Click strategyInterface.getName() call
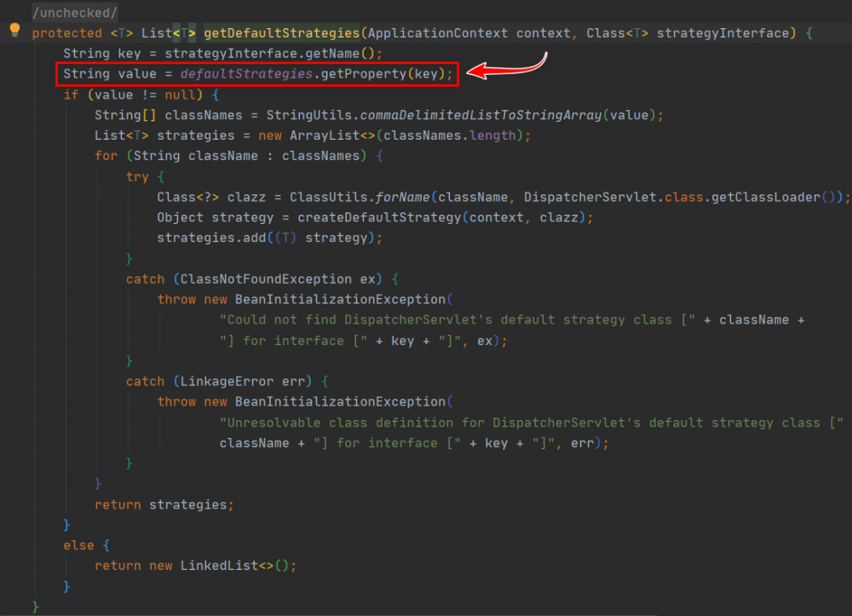This screenshot has width=852, height=616. [269, 54]
